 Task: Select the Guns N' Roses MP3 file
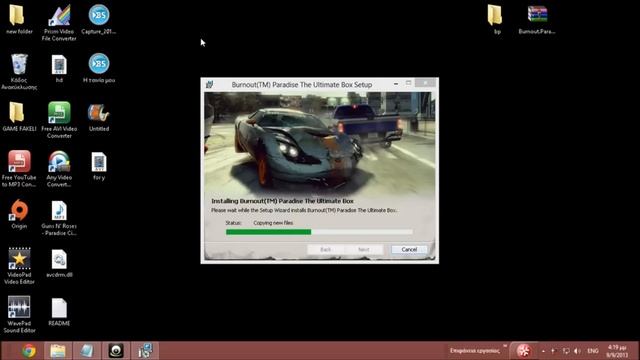point(59,218)
